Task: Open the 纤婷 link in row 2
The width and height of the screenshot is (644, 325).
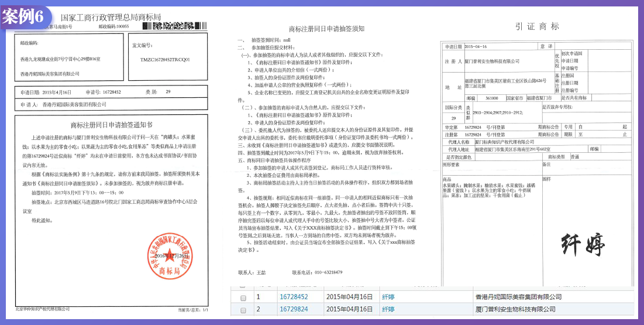Action: (388, 309)
